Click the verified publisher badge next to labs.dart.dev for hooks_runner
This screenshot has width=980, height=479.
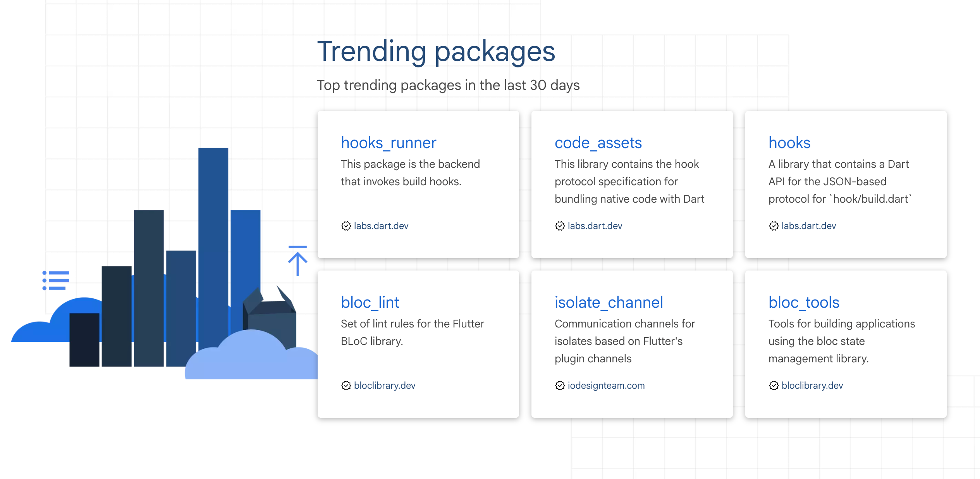346,226
